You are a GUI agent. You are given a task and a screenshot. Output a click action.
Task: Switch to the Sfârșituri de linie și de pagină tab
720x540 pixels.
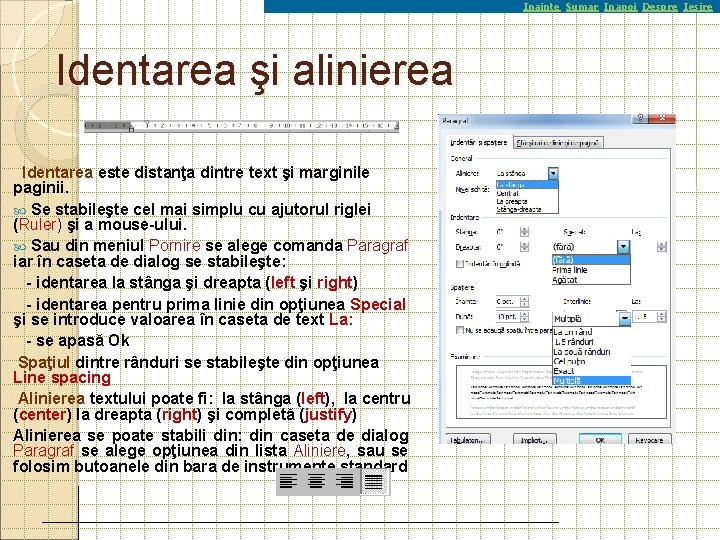coord(557,143)
